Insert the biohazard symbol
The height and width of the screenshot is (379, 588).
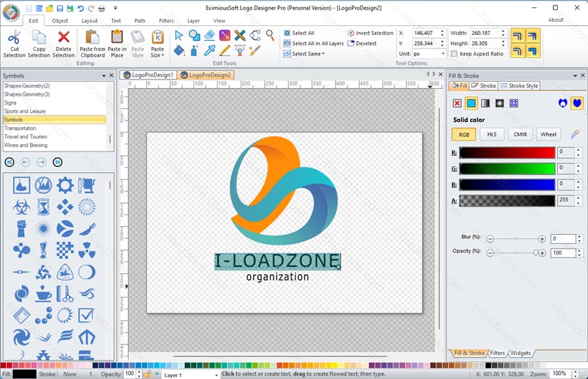click(21, 207)
